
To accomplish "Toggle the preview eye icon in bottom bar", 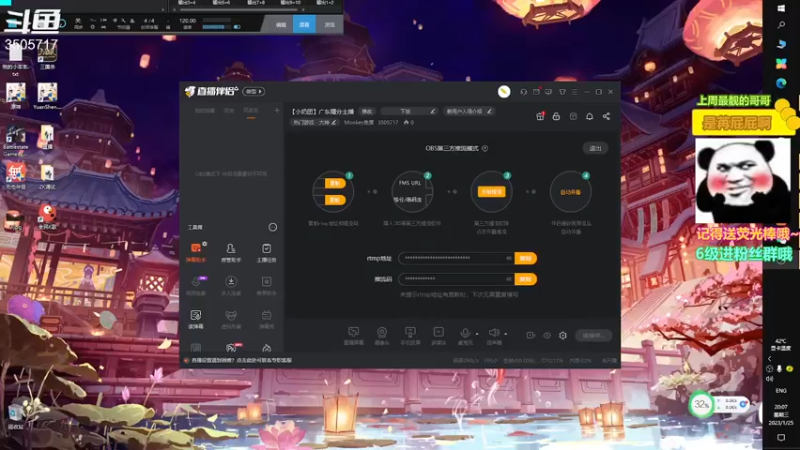I will point(547,335).
